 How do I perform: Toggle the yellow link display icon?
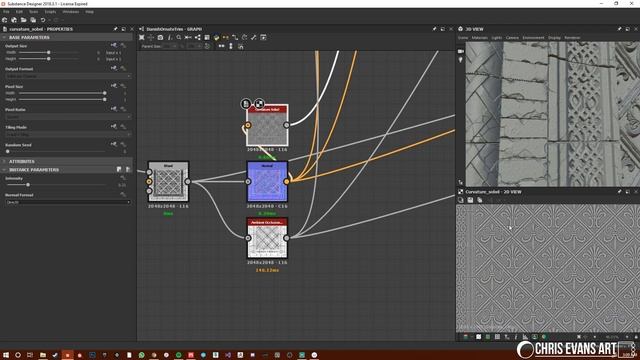point(216,37)
